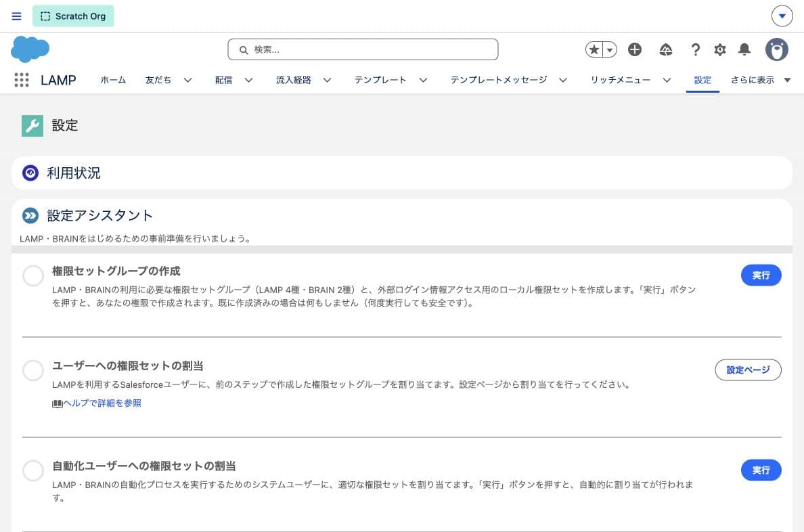Run 実行 for 自動化ユーザーへの権限セットの割当
This screenshot has height=532, width=804.
[x=761, y=470]
